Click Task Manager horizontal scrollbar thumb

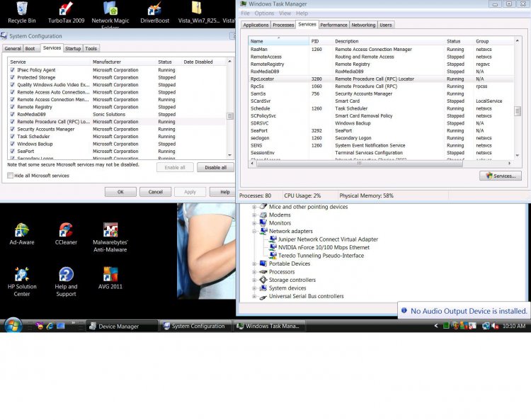(x=359, y=164)
